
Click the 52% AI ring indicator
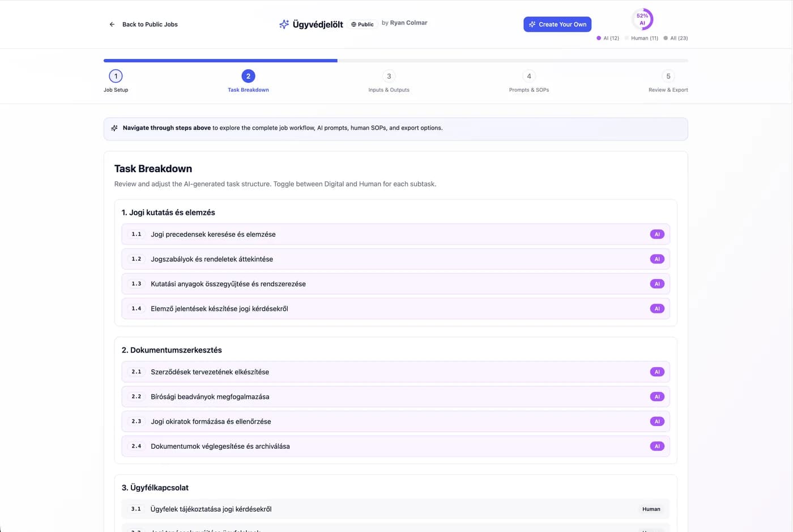642,19
